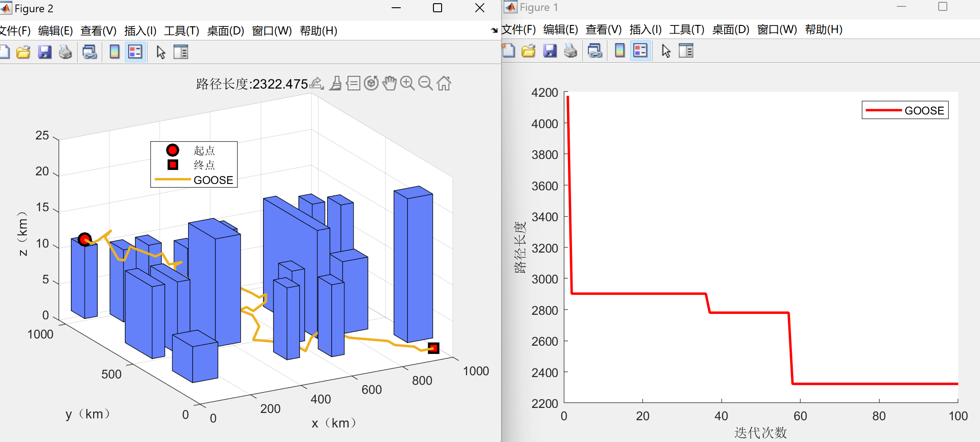
Task: Click the dock arrow at Figure 2 menu bar end
Action: click(x=494, y=30)
